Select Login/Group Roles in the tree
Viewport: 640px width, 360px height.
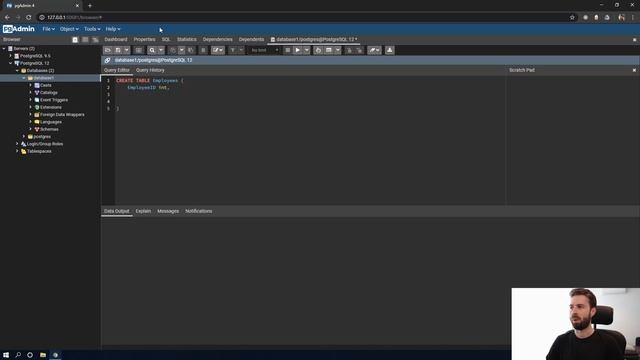point(45,144)
